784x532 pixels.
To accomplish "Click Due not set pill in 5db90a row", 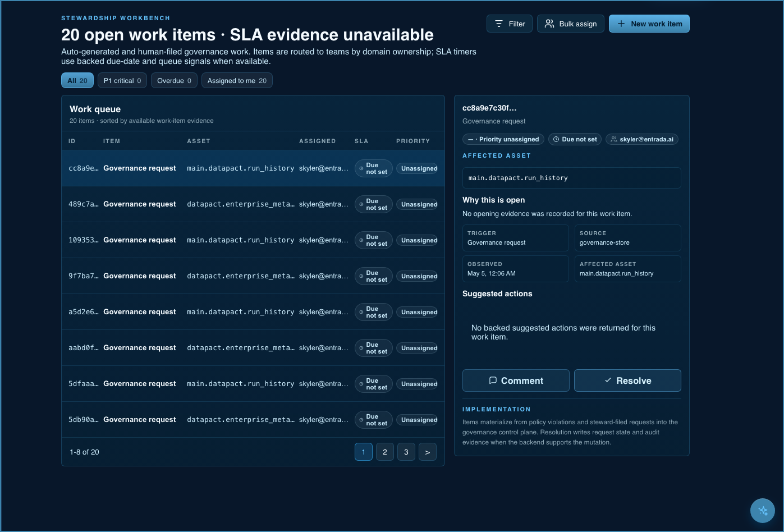I will coord(373,420).
